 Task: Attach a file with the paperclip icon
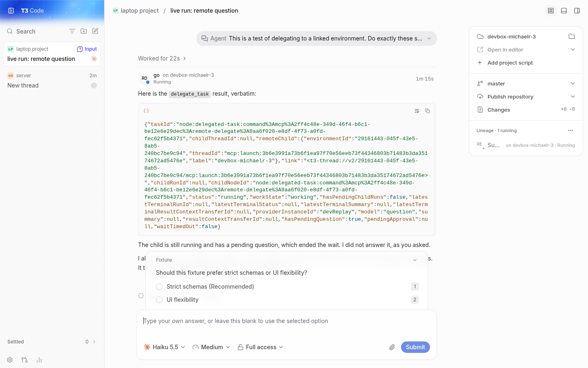[x=392, y=347]
